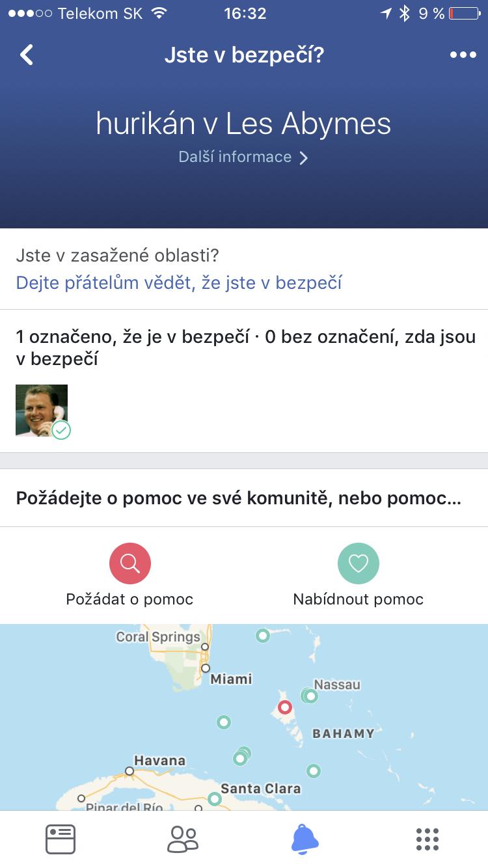This screenshot has height=868, width=488.
Task: Tap the back arrow icon
Action: click(27, 55)
